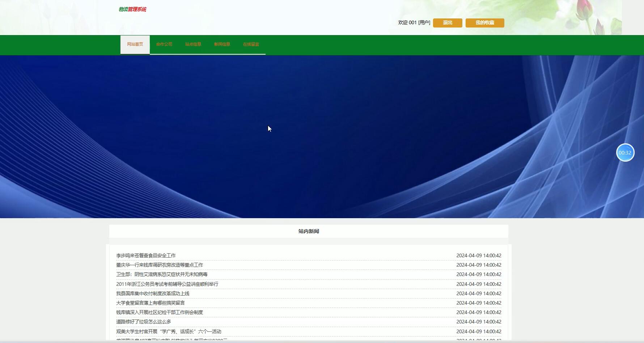Click the 欢迎 001 [用户] username text
Viewport: 644px width, 343px height.
coord(414,22)
